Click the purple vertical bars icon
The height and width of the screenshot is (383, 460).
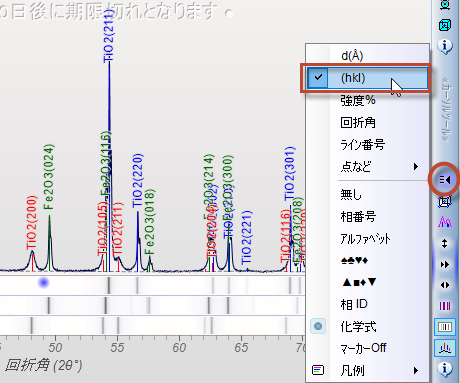tap(445, 306)
